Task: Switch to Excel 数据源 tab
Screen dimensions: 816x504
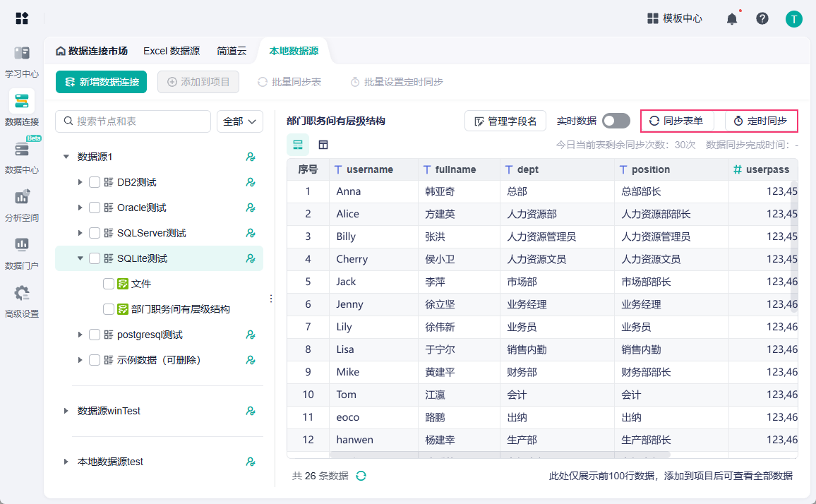Action: pos(172,51)
